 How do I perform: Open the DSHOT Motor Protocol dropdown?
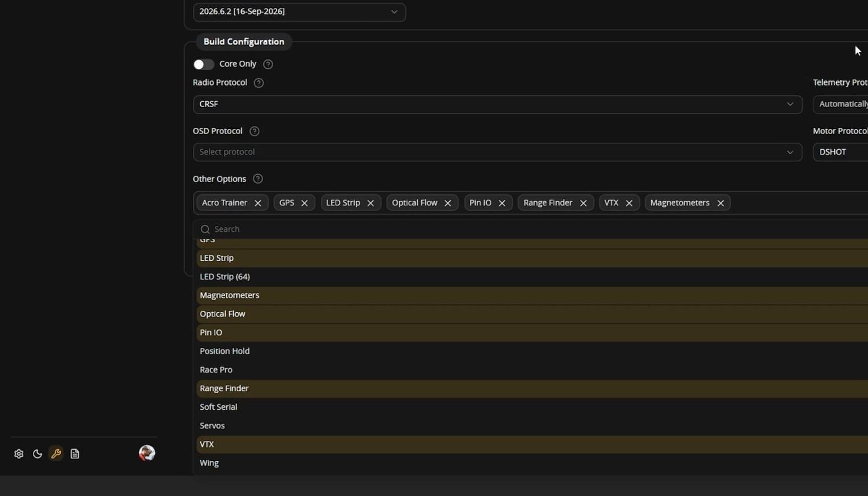click(x=840, y=152)
